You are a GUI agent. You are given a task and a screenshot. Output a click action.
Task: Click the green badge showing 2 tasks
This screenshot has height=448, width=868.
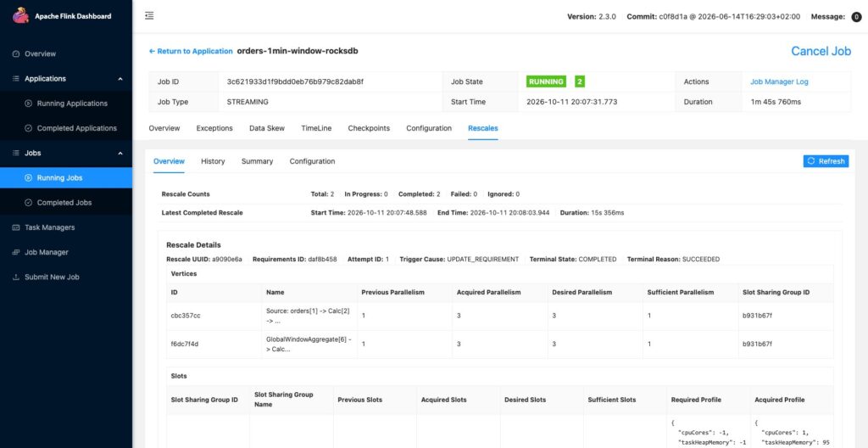coord(580,81)
